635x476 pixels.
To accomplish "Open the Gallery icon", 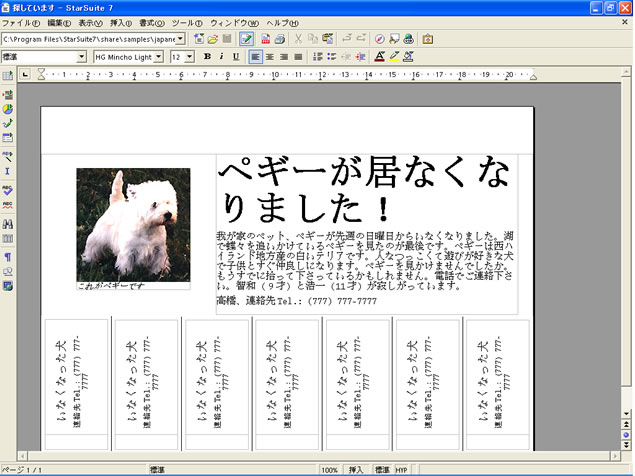I will (x=428, y=39).
